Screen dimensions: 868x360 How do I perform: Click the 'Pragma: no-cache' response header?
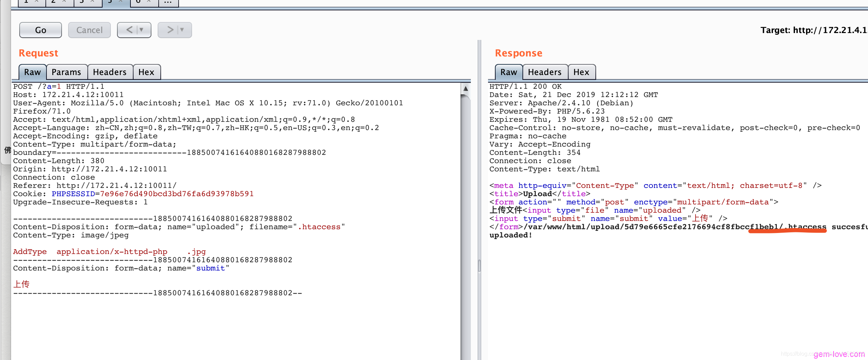pos(528,136)
